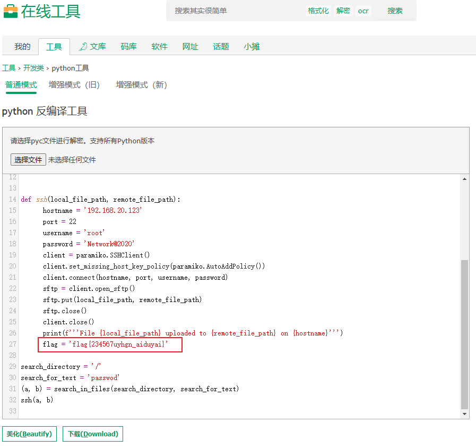Image resolution: width=476 pixels, height=448 pixels.
Task: Select the 工具 tab
Action: point(54,47)
